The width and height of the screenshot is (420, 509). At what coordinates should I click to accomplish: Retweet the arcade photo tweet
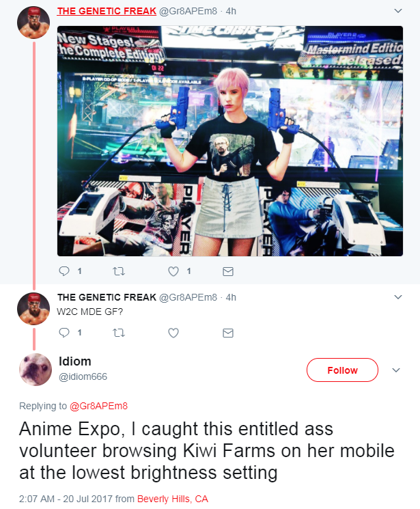[x=119, y=271]
